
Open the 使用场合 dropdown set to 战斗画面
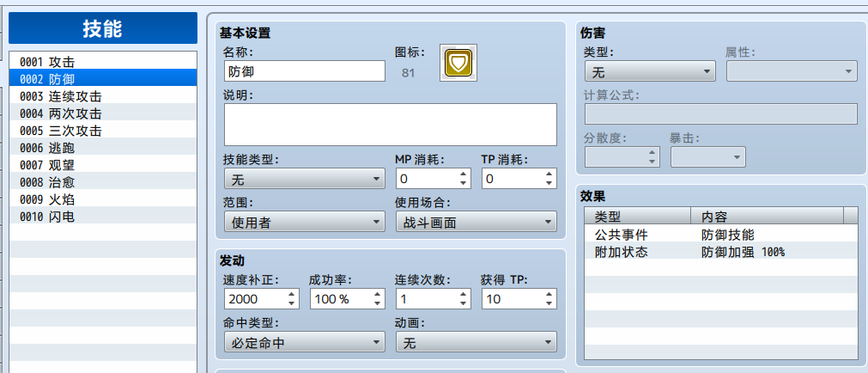point(476,223)
